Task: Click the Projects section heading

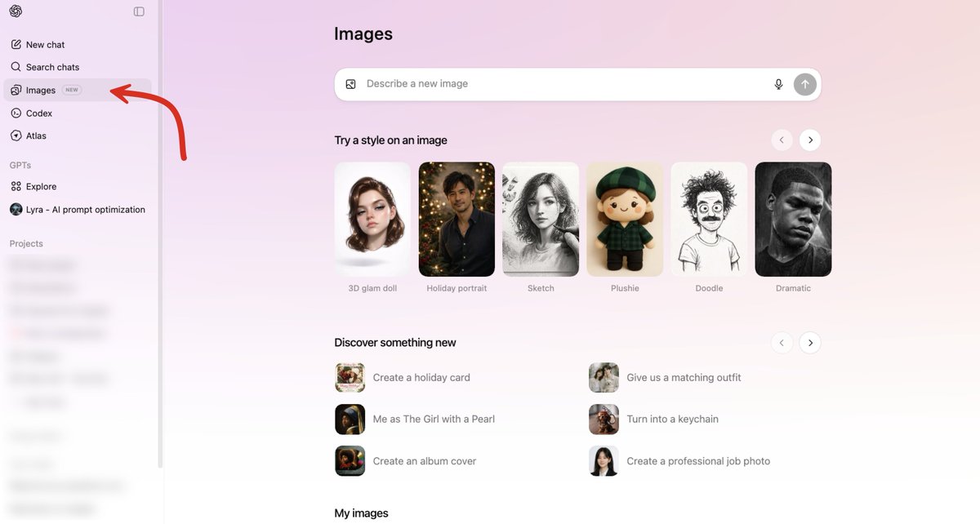Action: (x=26, y=244)
